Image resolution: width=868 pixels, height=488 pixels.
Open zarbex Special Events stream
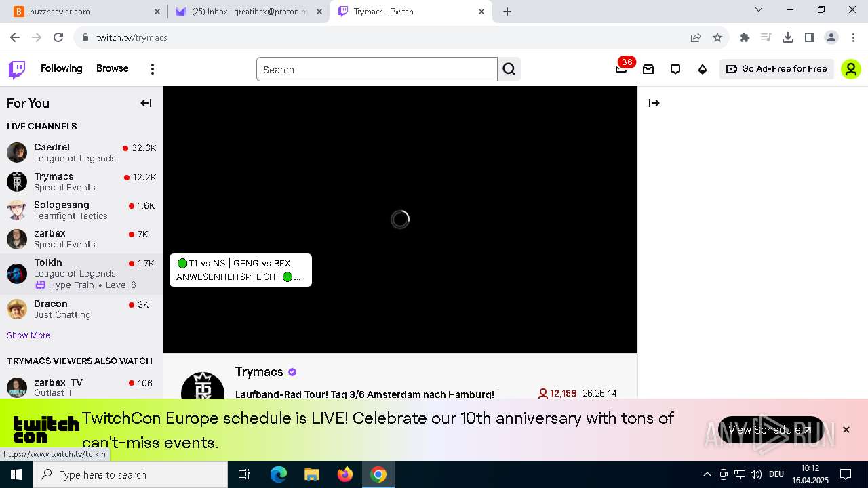pyautogui.click(x=81, y=239)
